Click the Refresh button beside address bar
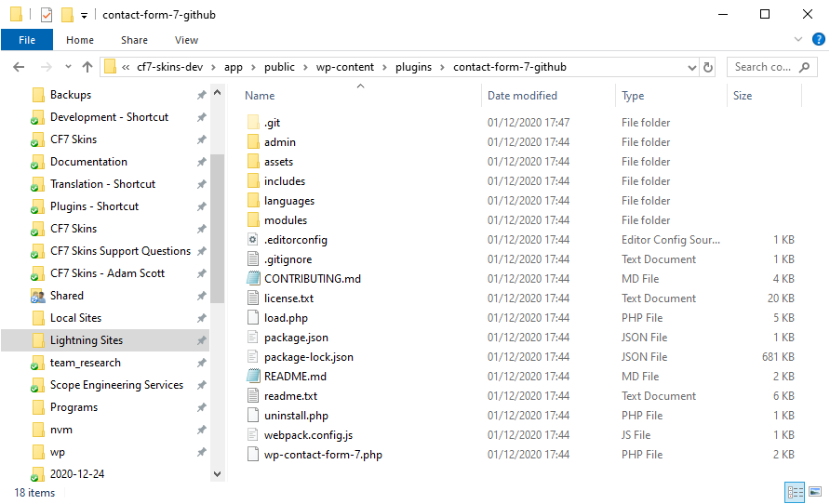The image size is (830, 504). pyautogui.click(x=708, y=67)
